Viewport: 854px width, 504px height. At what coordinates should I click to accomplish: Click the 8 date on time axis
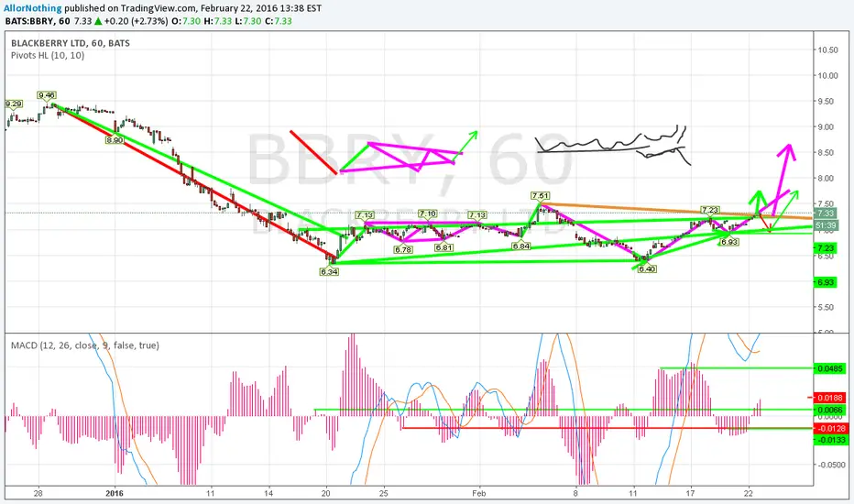point(575,493)
